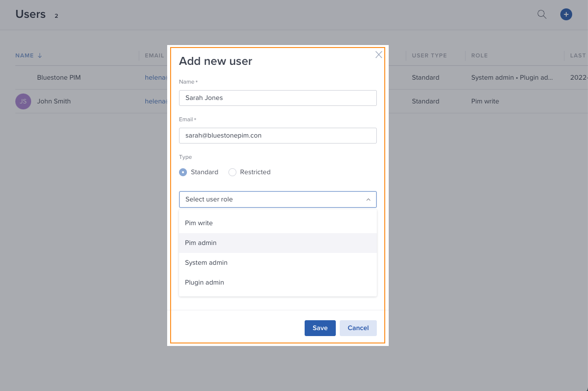Click System admin • Plugin ad... role cell
588x391 pixels.
tap(512, 78)
